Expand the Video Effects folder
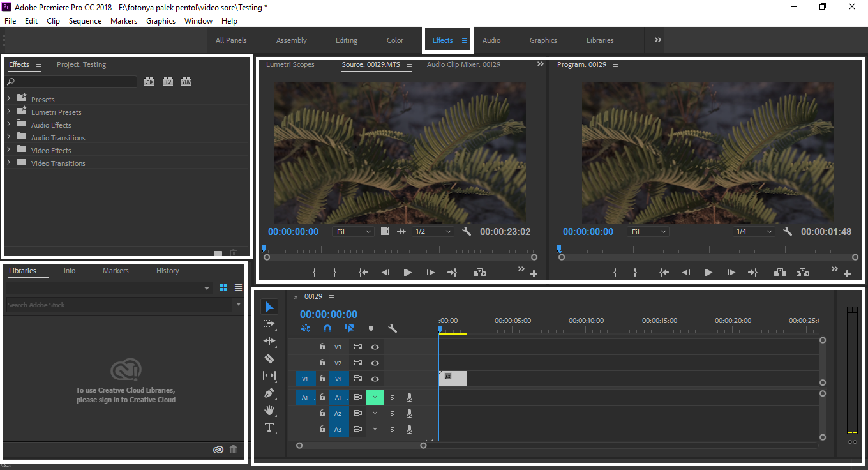The width and height of the screenshot is (868, 470). click(x=9, y=150)
